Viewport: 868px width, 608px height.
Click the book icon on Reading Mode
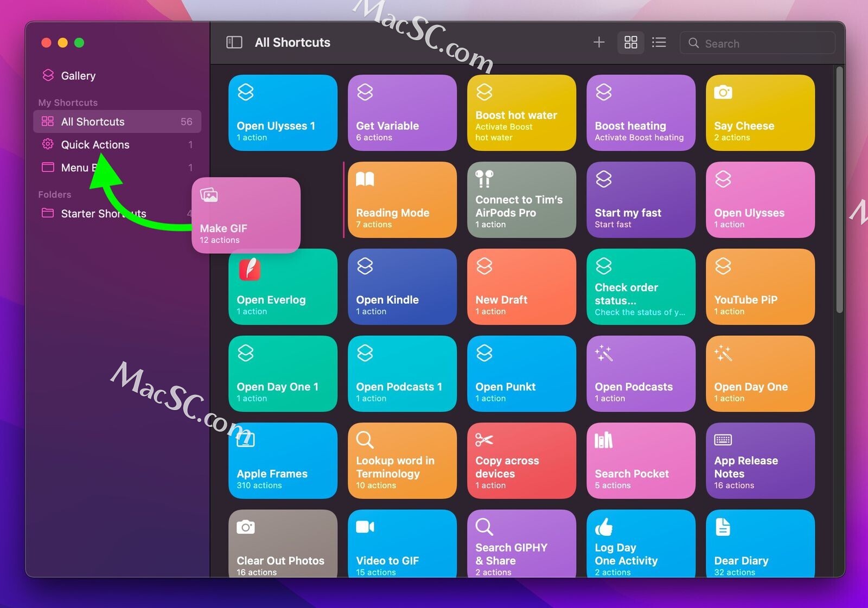[x=365, y=179]
